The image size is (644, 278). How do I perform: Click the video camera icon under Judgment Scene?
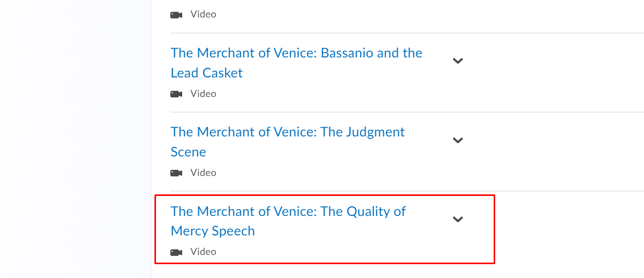(x=177, y=173)
